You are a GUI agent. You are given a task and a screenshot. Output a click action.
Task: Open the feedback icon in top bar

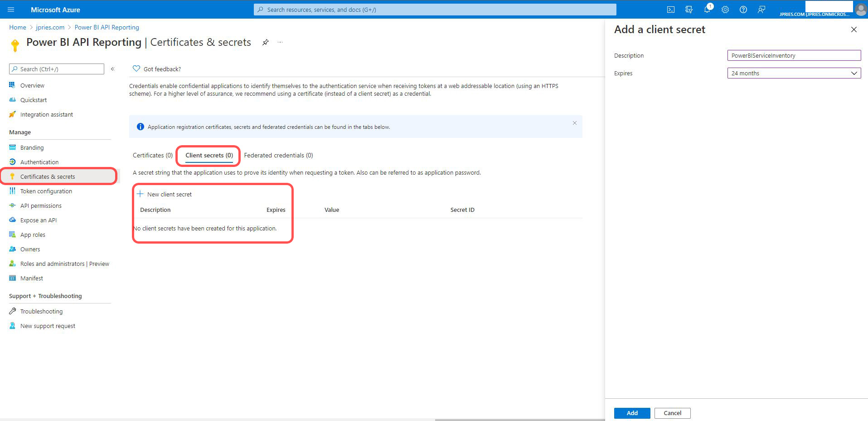tap(761, 10)
